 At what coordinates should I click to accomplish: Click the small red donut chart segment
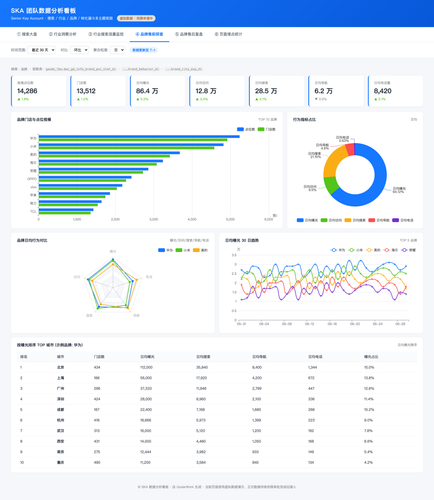click(x=350, y=149)
